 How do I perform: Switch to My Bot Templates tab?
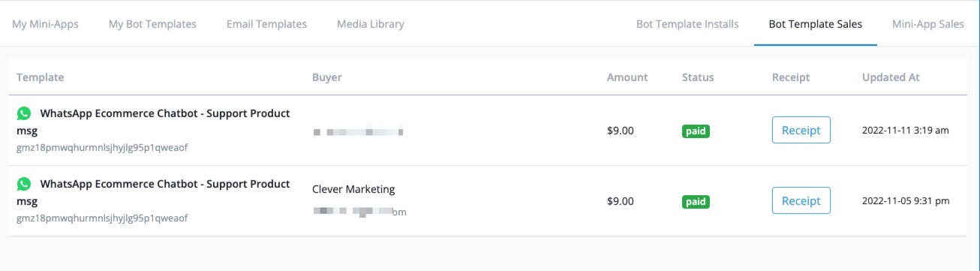152,24
